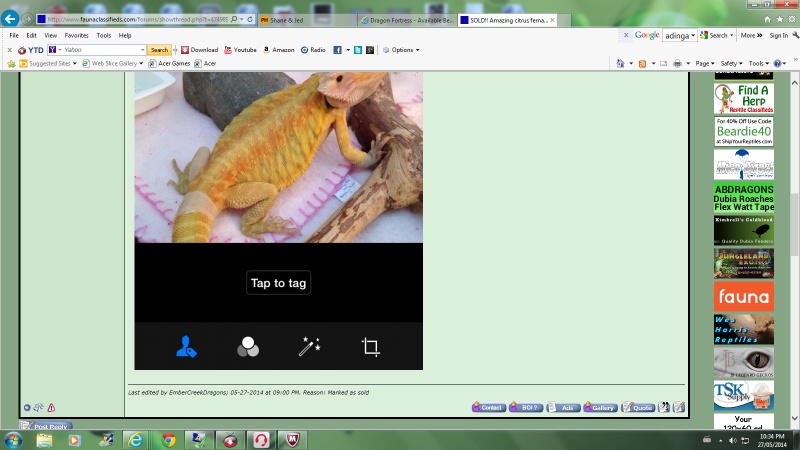Expand the Facebook icon dropdown arrow
This screenshot has width=800, height=450.
[x=348, y=50]
